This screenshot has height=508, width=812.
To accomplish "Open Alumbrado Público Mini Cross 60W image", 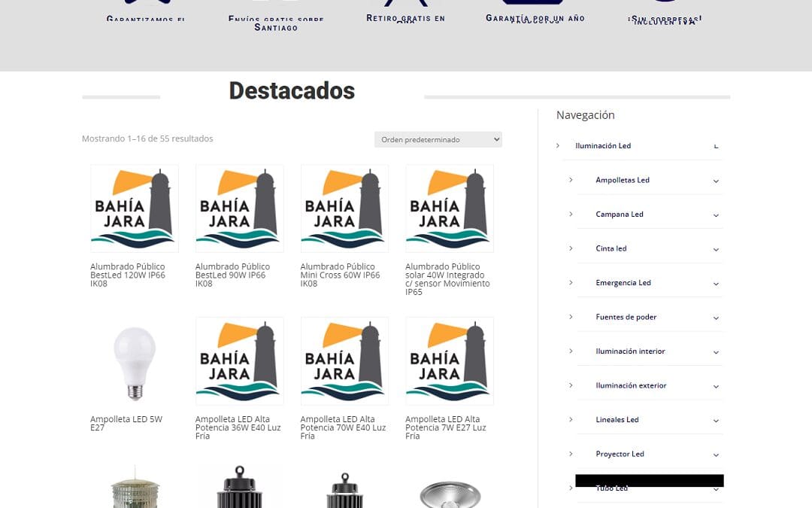I will (344, 208).
